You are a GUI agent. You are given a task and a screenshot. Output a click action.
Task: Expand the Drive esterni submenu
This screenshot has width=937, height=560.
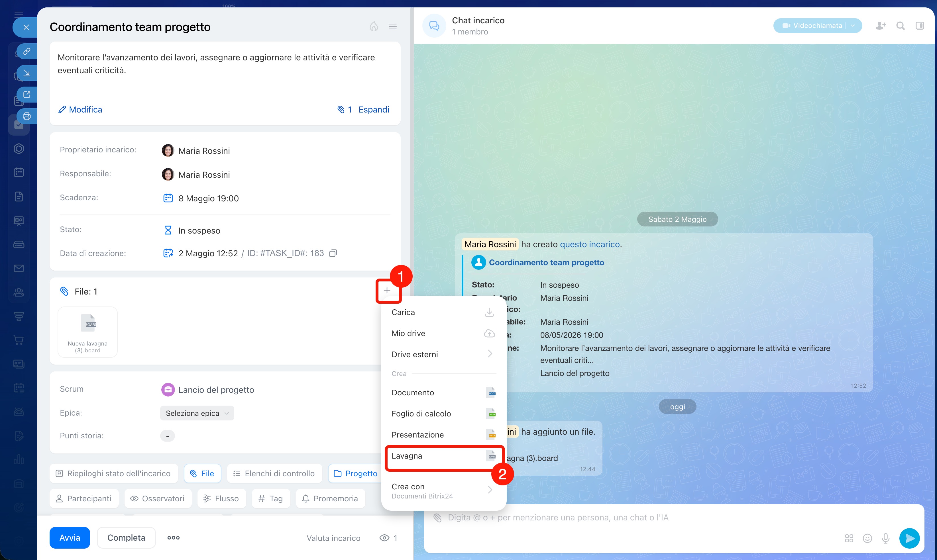[444, 354]
